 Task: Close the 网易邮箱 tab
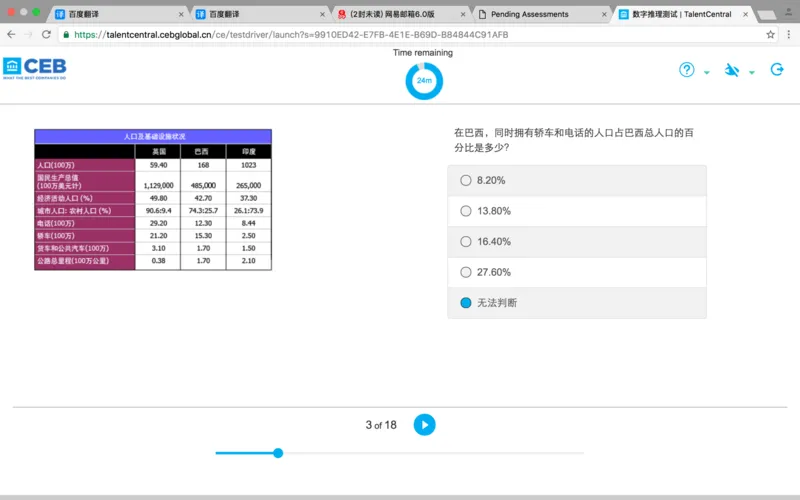[x=463, y=14]
